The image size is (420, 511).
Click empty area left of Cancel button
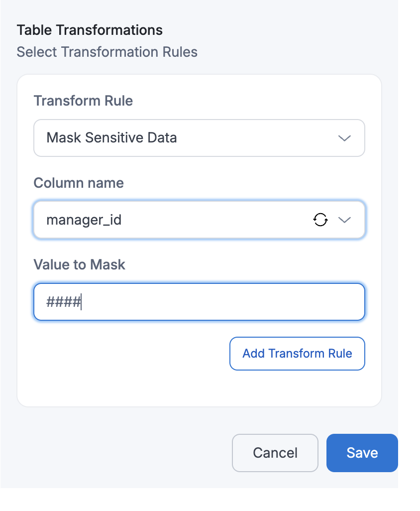124,453
